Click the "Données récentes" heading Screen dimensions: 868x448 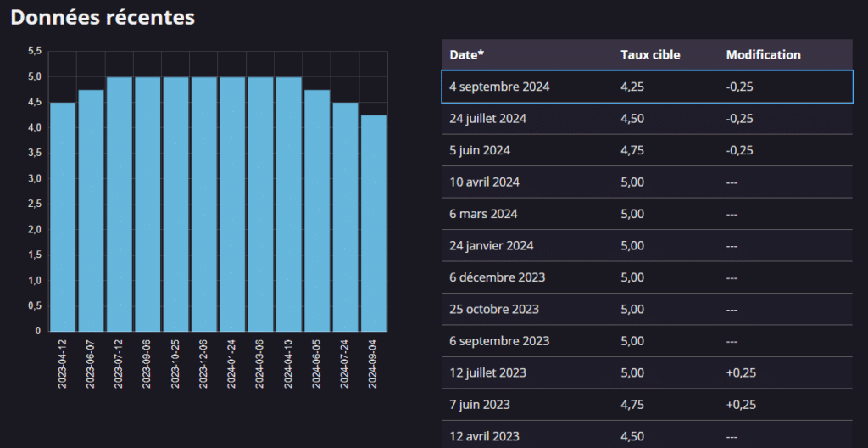(x=103, y=18)
